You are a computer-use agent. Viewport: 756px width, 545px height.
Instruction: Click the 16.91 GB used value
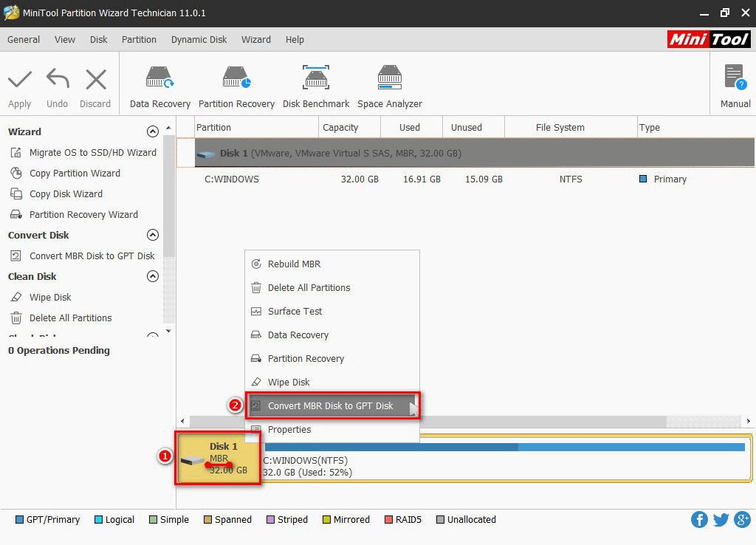(422, 179)
